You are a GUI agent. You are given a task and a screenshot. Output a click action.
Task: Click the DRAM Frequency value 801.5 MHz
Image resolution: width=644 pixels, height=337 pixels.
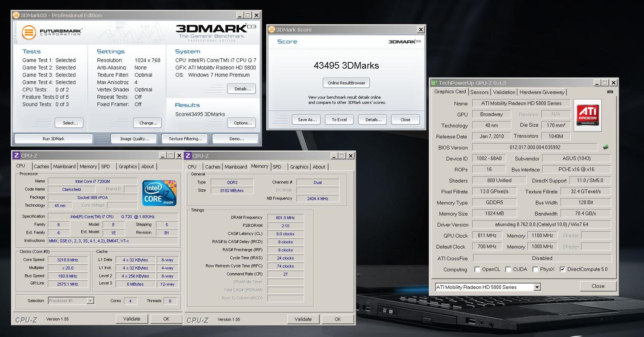click(285, 218)
